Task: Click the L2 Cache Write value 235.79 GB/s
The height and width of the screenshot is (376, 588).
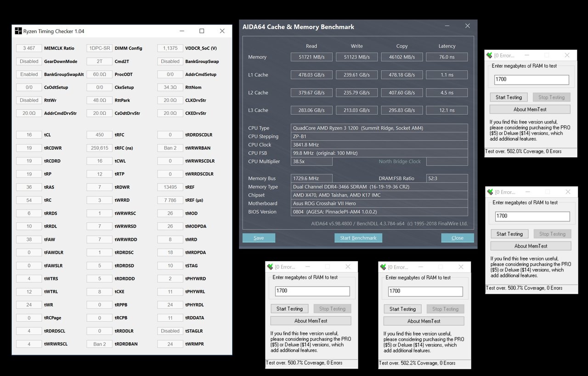Action: [356, 92]
